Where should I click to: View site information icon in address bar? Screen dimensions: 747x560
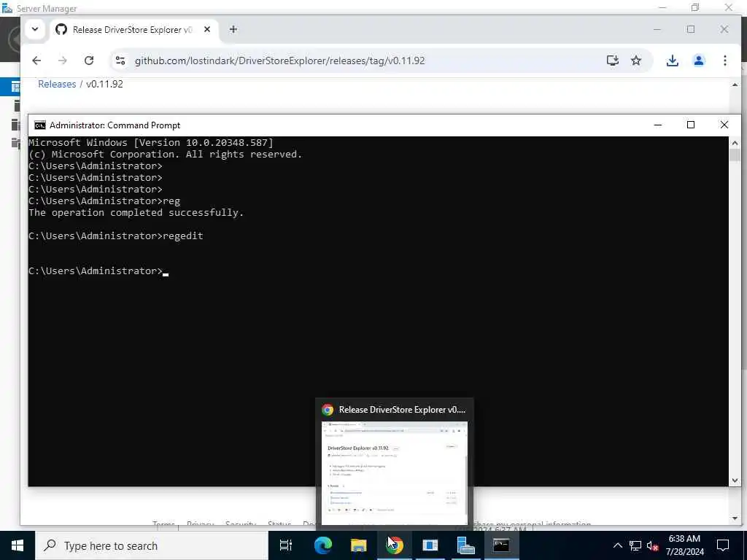(x=120, y=61)
